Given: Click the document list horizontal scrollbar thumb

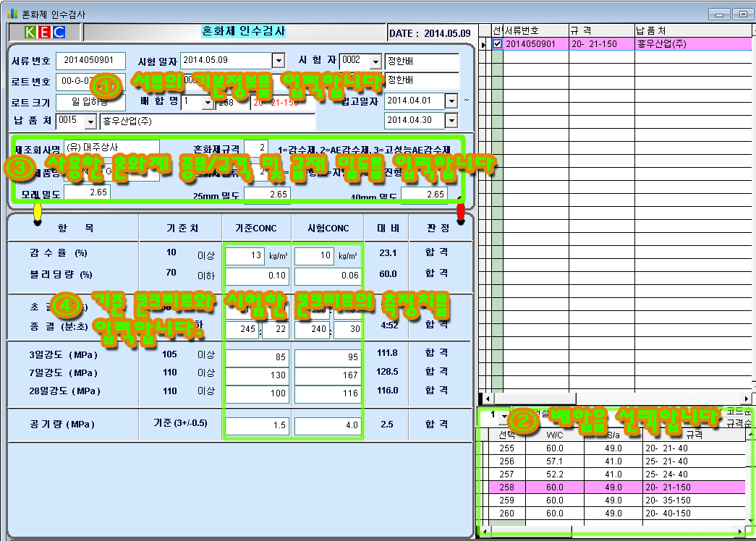Looking at the screenshot, I should coord(534,399).
